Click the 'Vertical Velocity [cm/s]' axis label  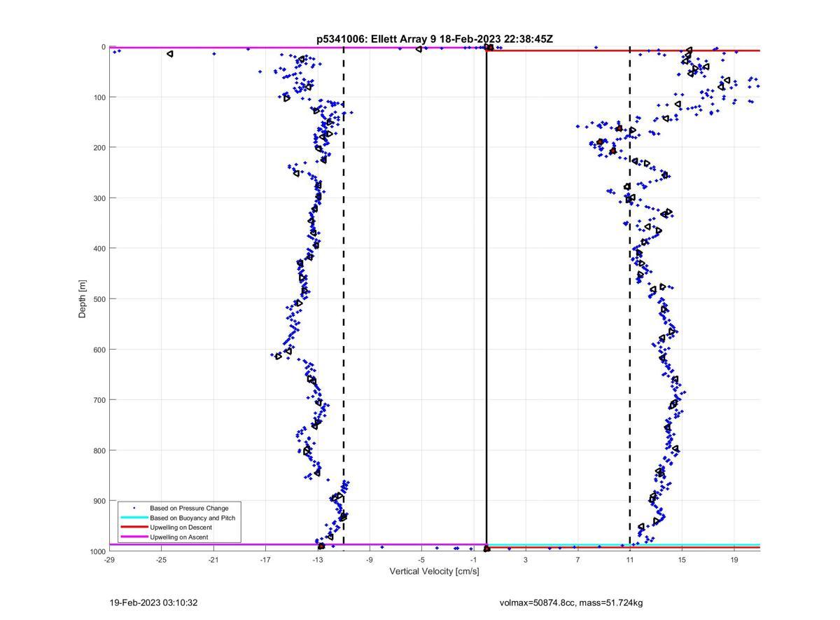pyautogui.click(x=434, y=572)
